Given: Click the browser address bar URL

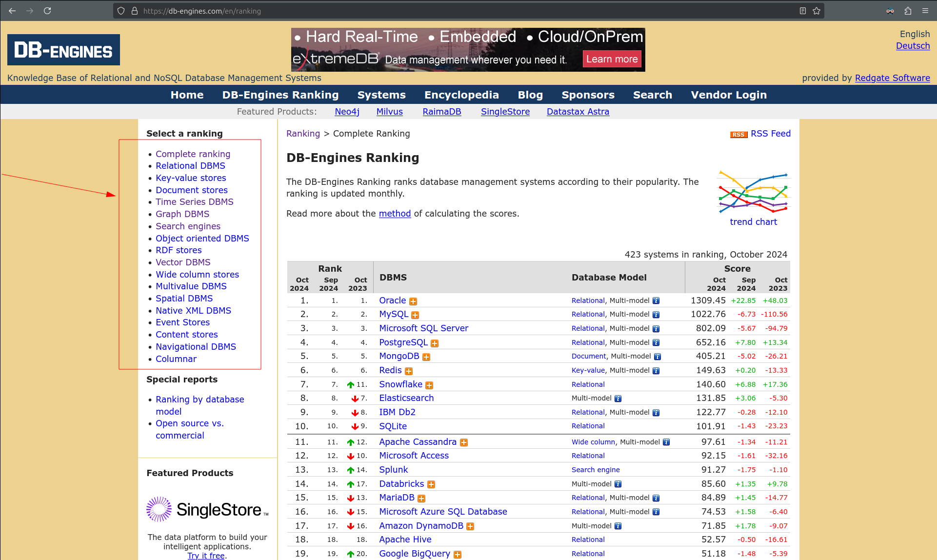Looking at the screenshot, I should pyautogui.click(x=202, y=11).
